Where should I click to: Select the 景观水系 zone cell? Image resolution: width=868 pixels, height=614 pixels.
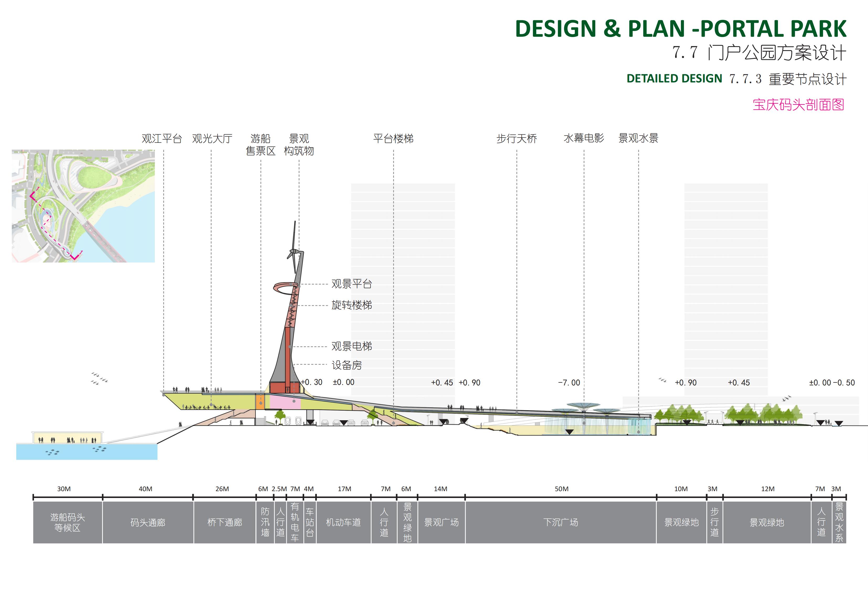point(839,522)
